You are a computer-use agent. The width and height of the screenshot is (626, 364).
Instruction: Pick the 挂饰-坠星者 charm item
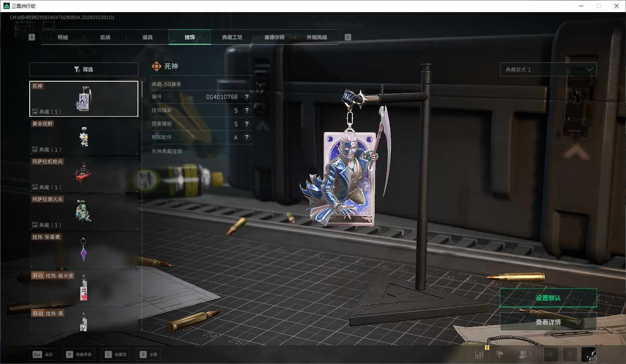click(84, 250)
